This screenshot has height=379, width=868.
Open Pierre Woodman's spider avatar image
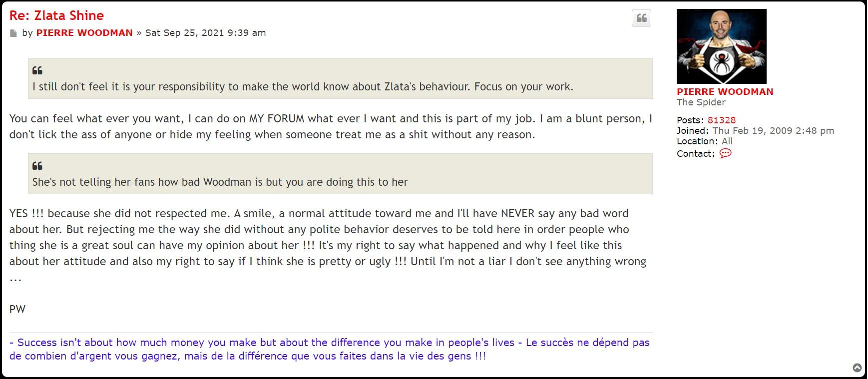721,46
